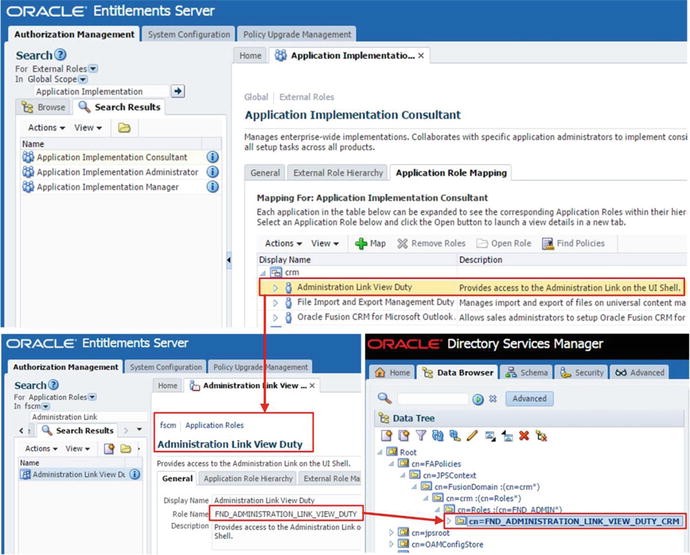Click Application Implementation search field
The width and height of the screenshot is (690, 555).
101,92
